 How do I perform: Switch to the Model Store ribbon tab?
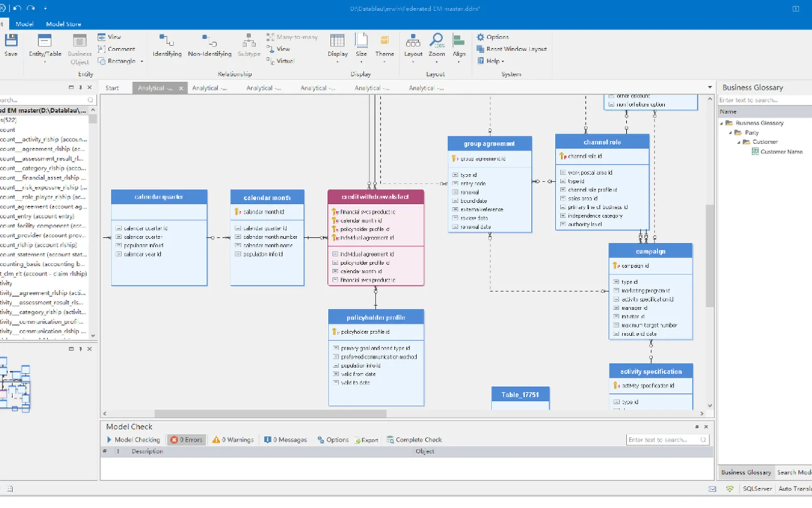pos(63,24)
